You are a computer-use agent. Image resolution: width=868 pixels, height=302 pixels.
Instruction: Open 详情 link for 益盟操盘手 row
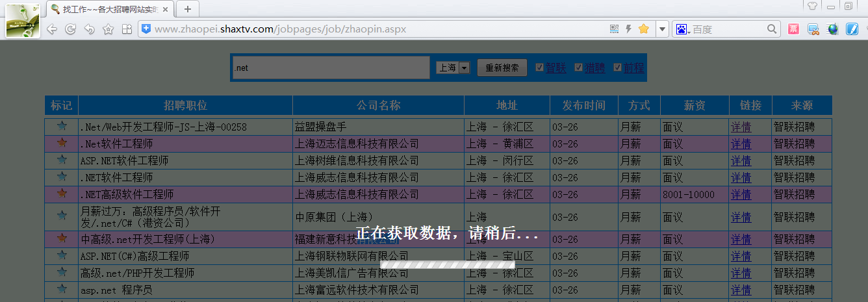coord(741,127)
